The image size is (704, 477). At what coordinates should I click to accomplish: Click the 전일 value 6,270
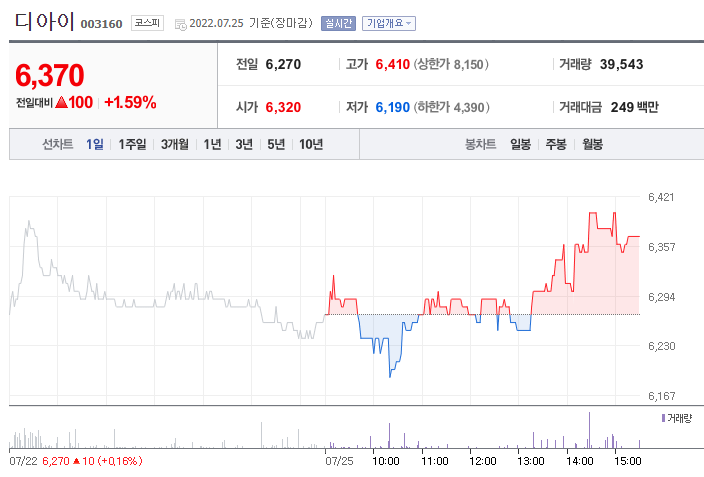283,64
